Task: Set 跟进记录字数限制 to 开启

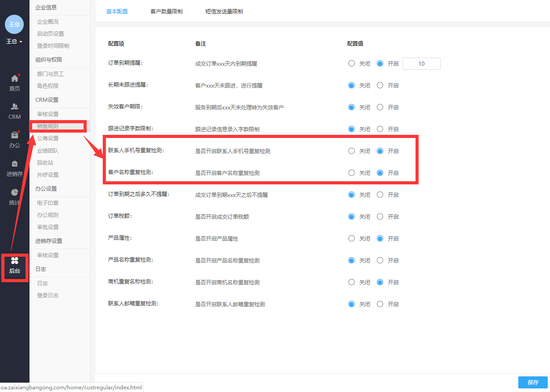Action: coord(380,129)
